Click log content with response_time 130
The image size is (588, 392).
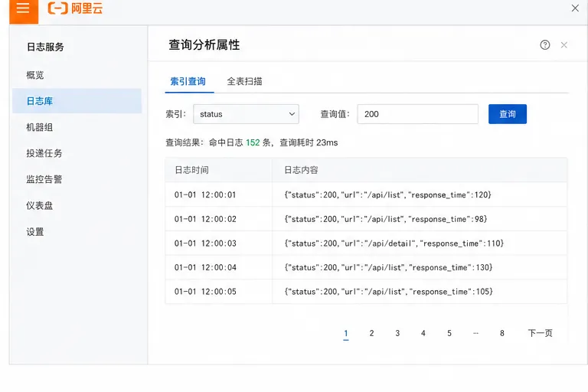click(388, 267)
